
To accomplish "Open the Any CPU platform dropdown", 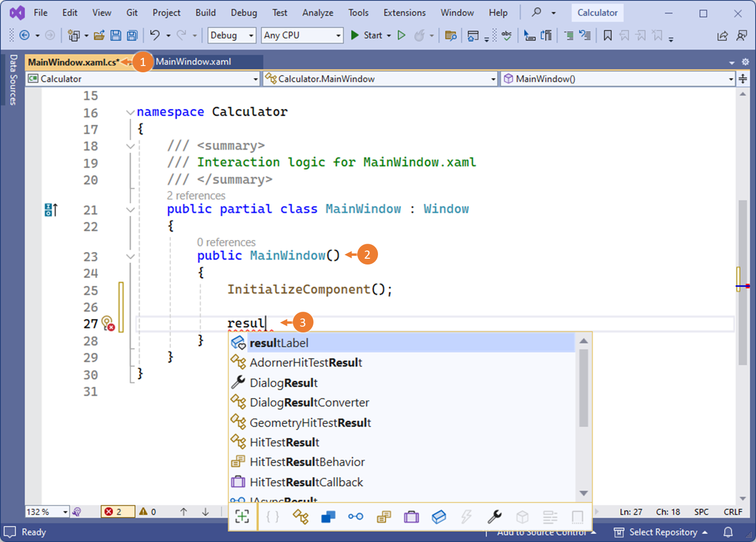I will (x=302, y=35).
